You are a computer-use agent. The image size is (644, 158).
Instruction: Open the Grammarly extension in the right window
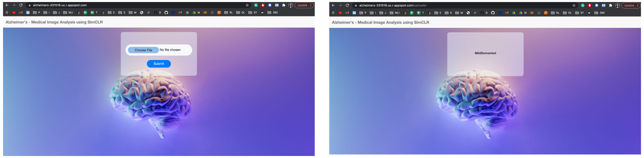[x=583, y=6]
